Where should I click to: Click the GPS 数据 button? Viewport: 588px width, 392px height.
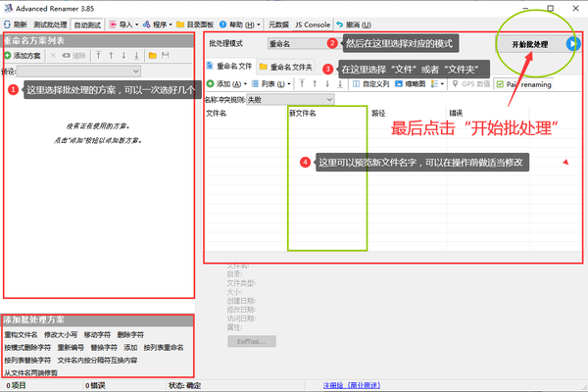click(x=471, y=83)
